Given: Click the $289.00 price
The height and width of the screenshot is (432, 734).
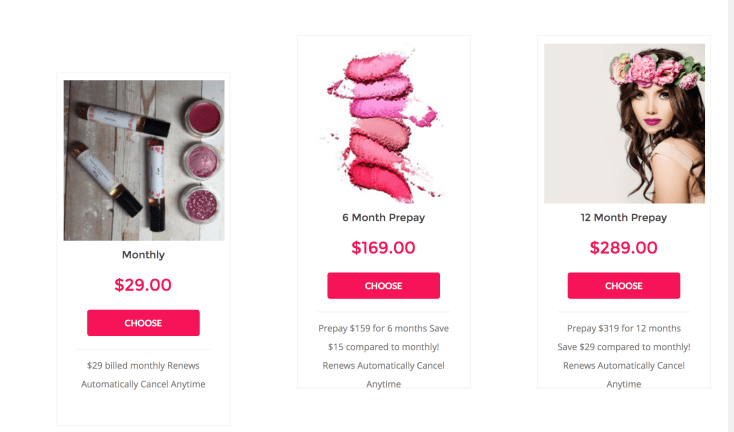Looking at the screenshot, I should point(623,248).
